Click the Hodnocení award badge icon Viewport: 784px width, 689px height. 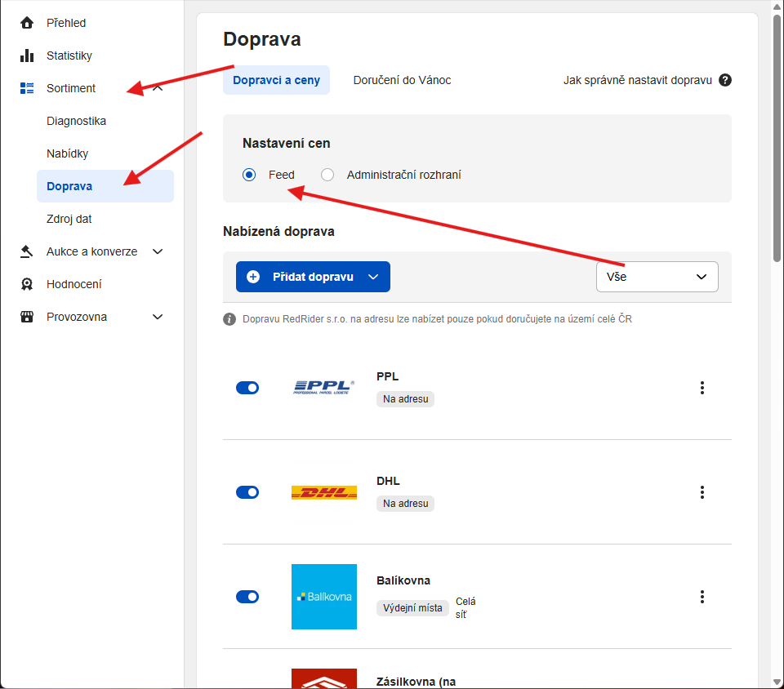(27, 284)
